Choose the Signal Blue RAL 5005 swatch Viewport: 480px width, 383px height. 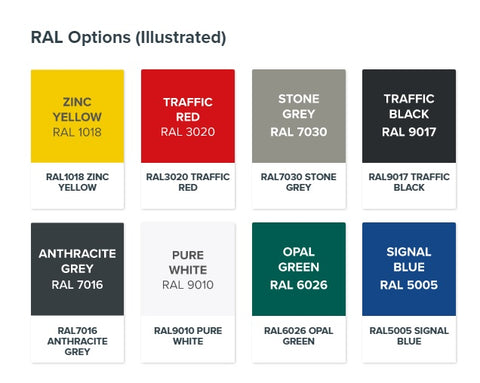(x=409, y=269)
